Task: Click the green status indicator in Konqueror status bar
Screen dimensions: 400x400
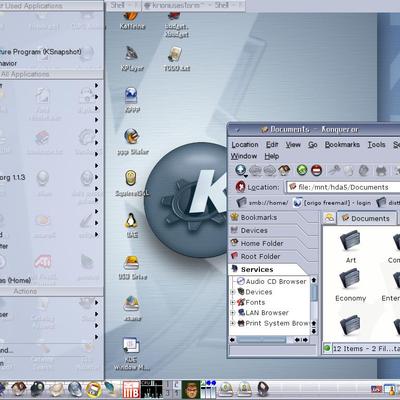Action: point(327,348)
